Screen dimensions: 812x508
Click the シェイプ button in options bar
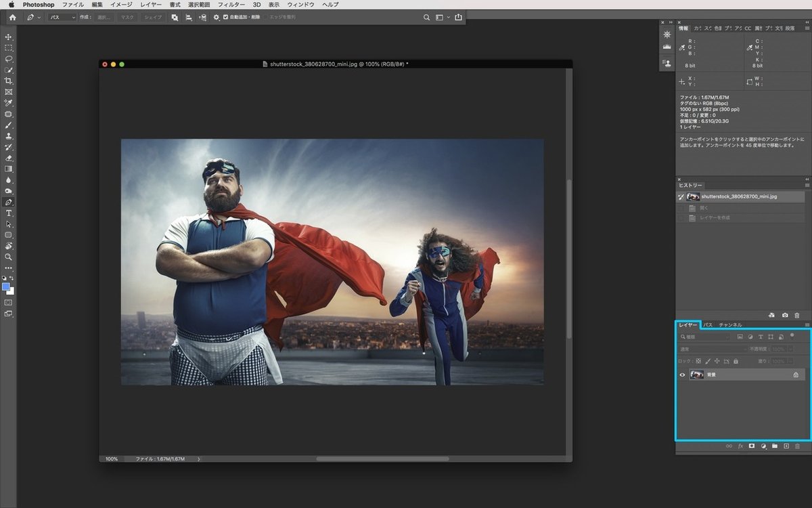point(153,17)
